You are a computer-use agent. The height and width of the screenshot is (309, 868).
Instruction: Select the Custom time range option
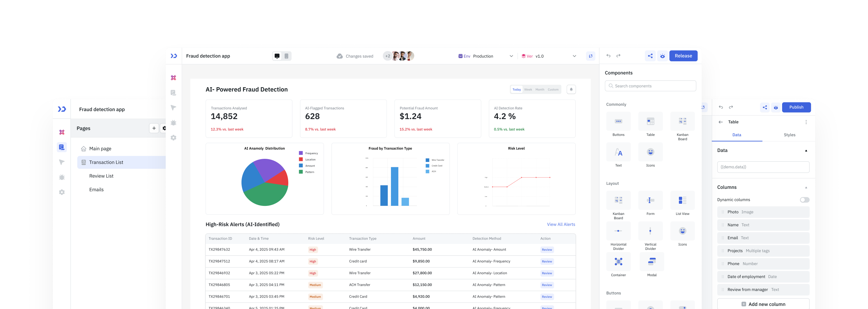click(x=553, y=89)
